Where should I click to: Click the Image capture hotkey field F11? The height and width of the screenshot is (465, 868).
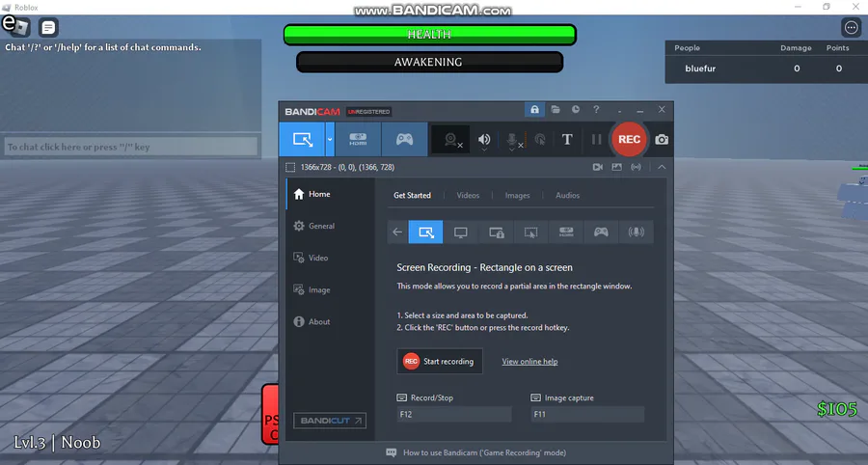(587, 414)
